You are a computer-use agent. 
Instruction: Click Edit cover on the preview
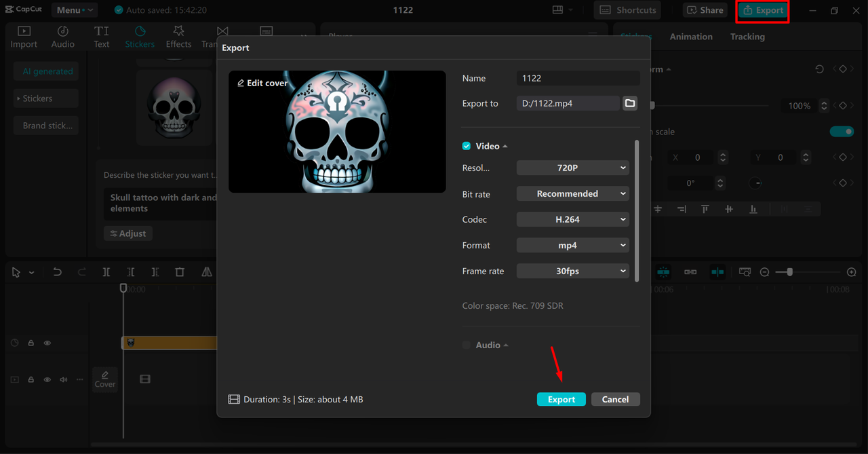tap(262, 83)
